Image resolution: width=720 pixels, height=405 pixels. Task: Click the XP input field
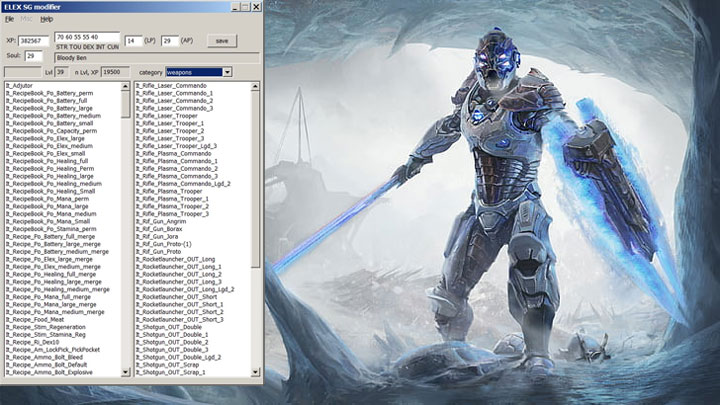[34, 41]
